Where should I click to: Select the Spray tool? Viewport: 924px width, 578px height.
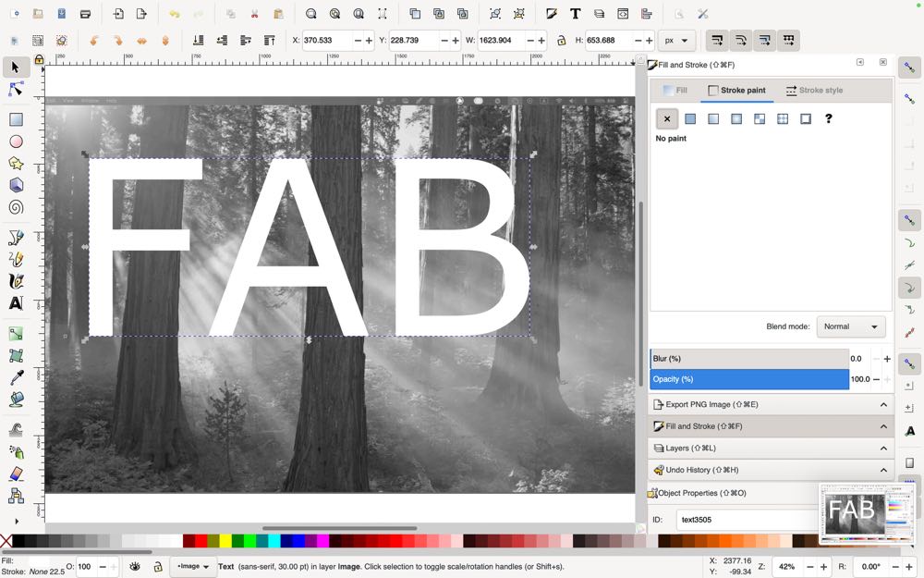pyautogui.click(x=16, y=452)
